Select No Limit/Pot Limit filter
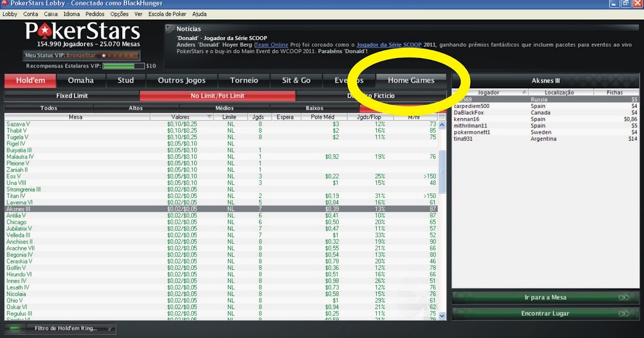Viewport: 644px width, 338px height. [217, 96]
